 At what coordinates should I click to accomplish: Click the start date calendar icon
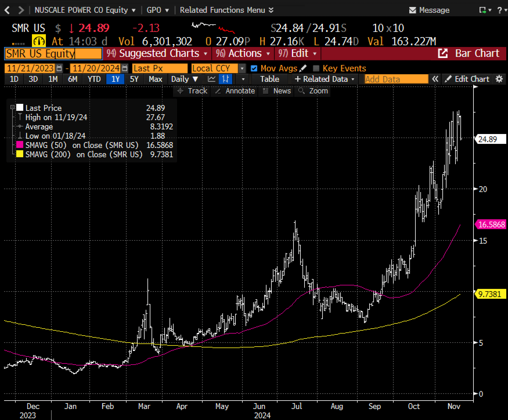click(x=59, y=68)
